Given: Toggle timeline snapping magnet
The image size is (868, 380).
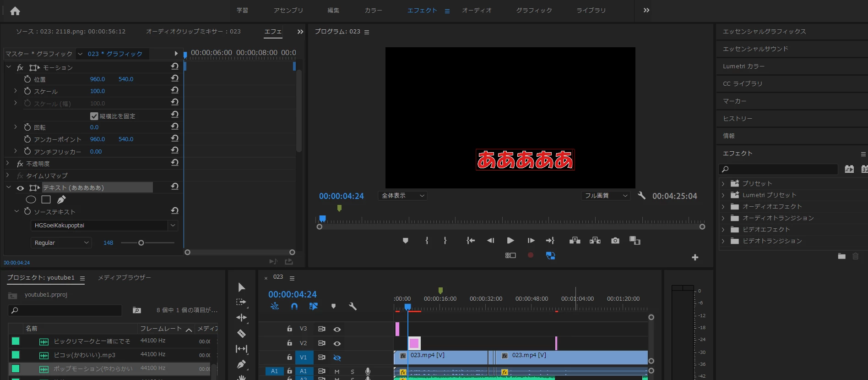Looking at the screenshot, I should click(294, 306).
